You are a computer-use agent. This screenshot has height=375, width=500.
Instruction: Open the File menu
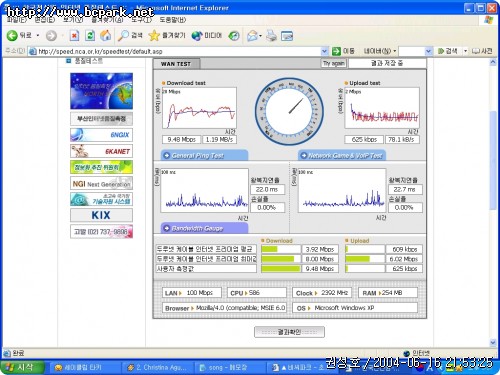pyautogui.click(x=16, y=20)
